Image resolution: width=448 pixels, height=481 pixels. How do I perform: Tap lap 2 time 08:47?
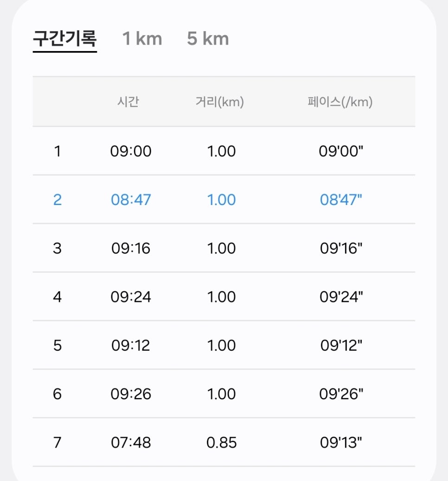(x=131, y=200)
